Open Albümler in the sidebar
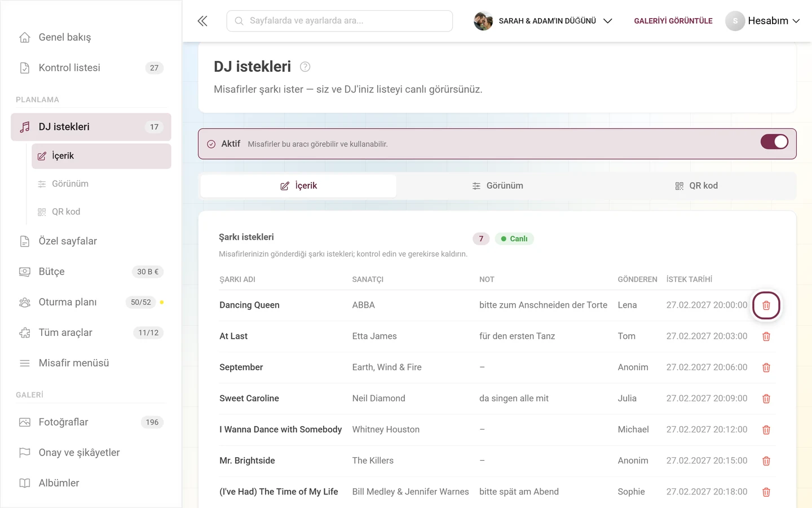The image size is (812, 508). [x=91, y=483]
